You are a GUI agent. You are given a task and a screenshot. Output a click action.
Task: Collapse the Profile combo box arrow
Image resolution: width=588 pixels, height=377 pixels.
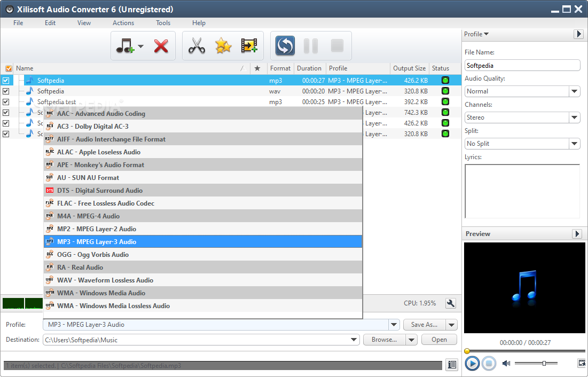[394, 325]
